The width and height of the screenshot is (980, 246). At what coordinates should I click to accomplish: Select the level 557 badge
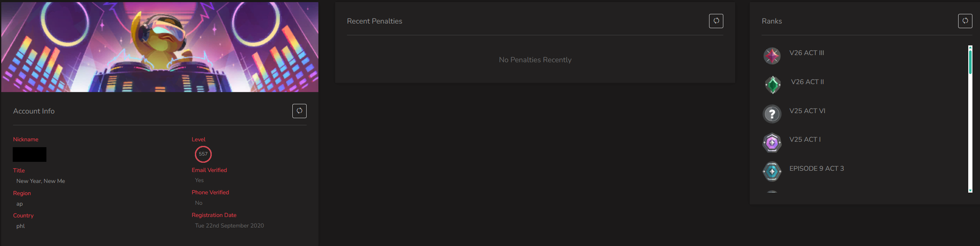pos(203,154)
